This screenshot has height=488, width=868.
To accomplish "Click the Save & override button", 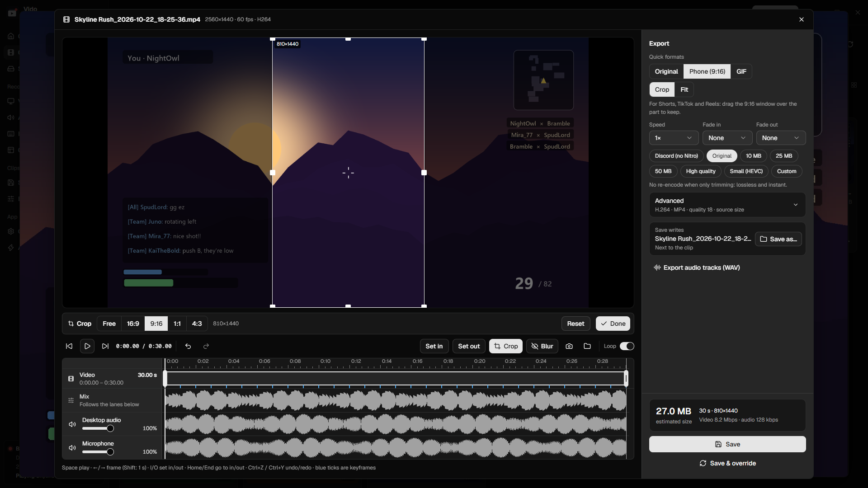I will (727, 463).
